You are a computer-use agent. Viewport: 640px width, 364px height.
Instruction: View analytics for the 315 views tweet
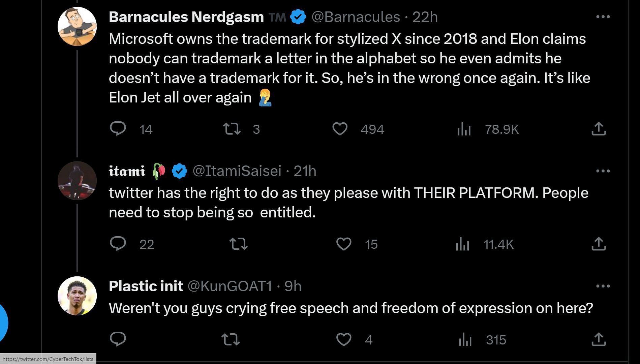pyautogui.click(x=465, y=339)
